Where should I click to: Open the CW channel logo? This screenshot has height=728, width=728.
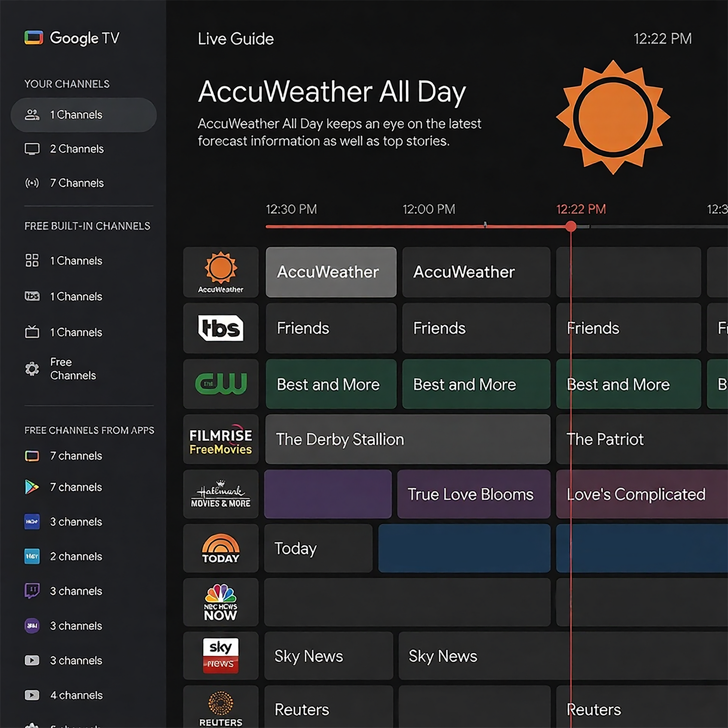[221, 384]
